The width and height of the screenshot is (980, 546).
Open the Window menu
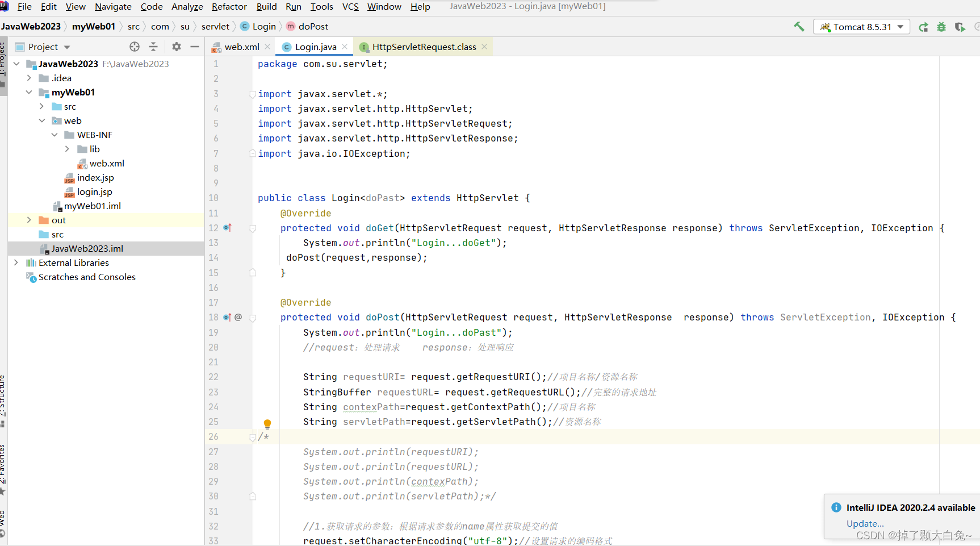point(384,6)
